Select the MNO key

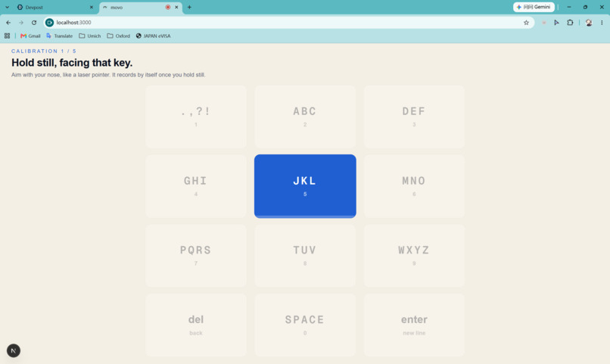tap(414, 186)
